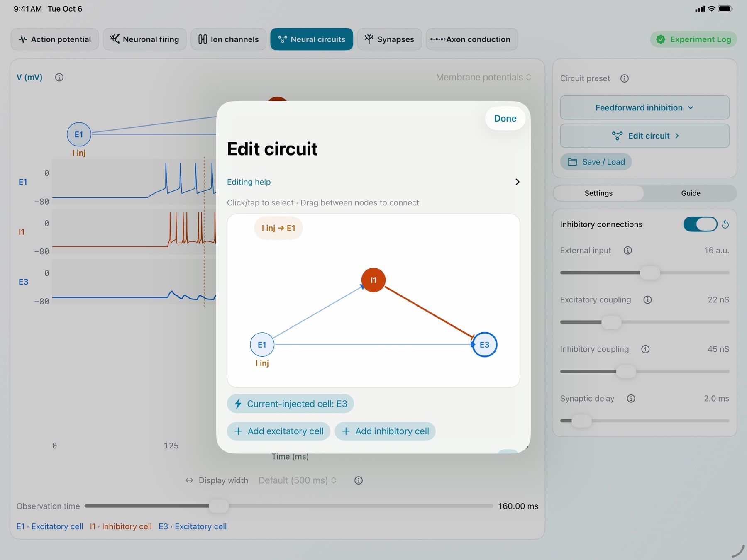Open the Membrane potentials selector

tap(483, 77)
